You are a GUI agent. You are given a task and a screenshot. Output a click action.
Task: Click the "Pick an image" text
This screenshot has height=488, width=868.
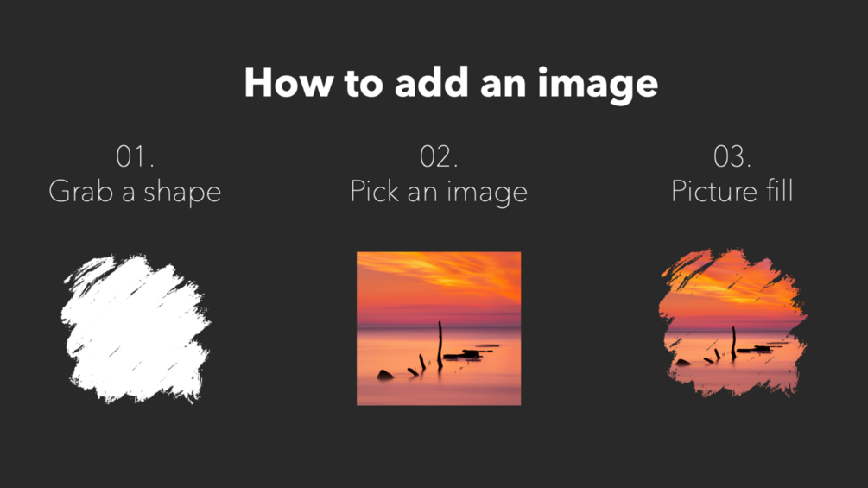tap(439, 191)
